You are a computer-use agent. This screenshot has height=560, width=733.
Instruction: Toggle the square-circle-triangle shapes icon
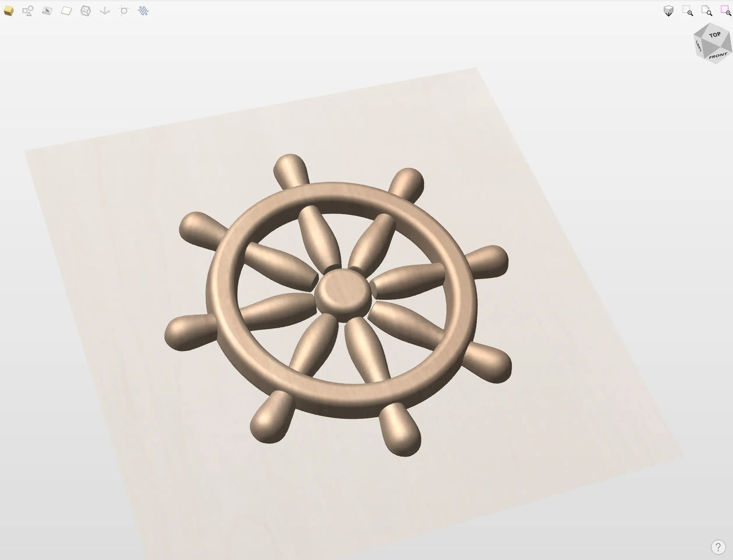28,11
